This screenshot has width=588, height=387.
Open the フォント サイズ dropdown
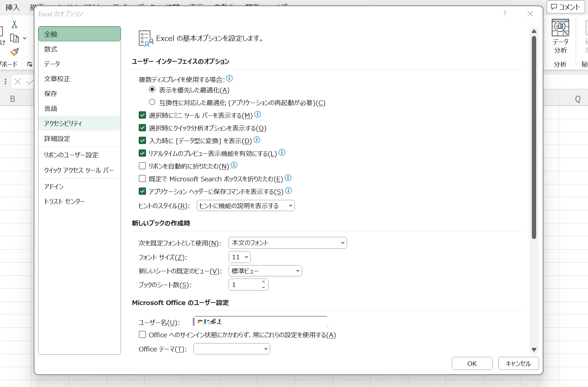pyautogui.click(x=239, y=257)
